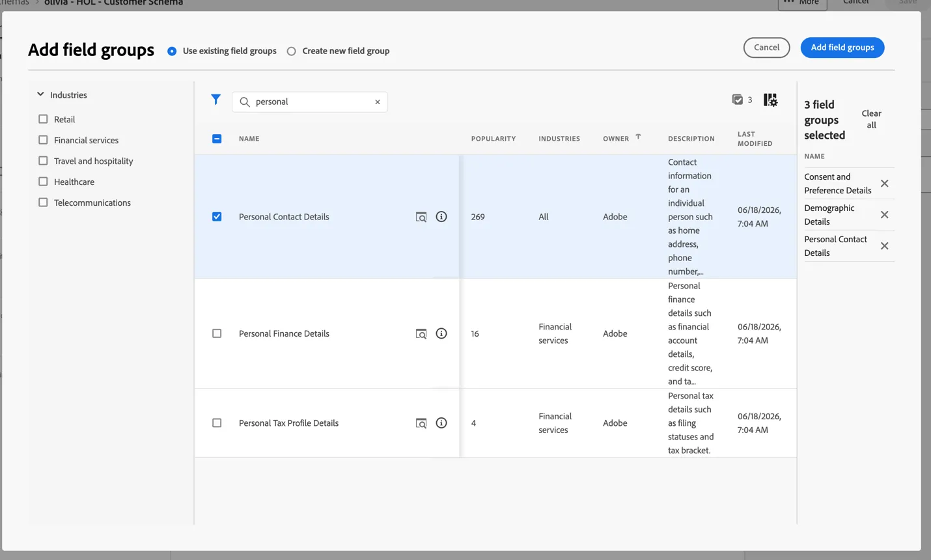Click the Last Modified column header
Image resolution: width=931 pixels, height=560 pixels.
point(755,139)
